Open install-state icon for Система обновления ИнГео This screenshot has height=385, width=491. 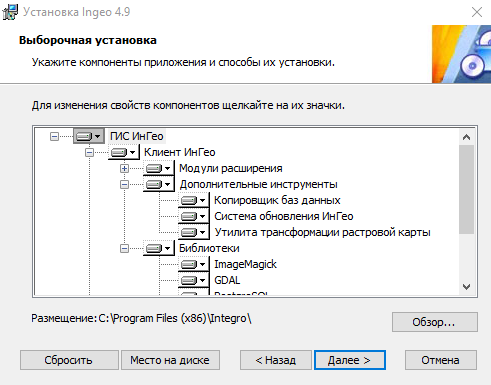click(194, 216)
